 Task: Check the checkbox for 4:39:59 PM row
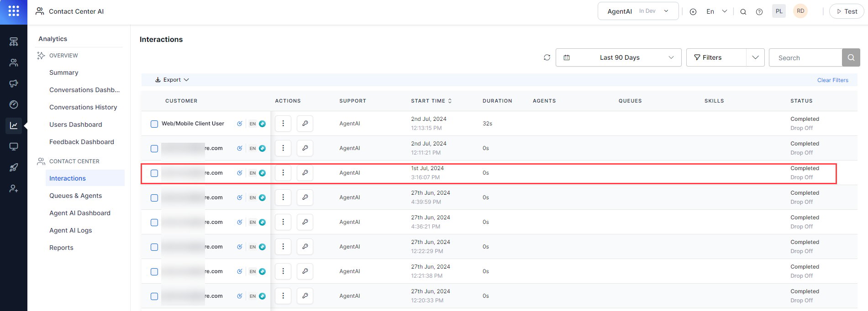click(154, 198)
